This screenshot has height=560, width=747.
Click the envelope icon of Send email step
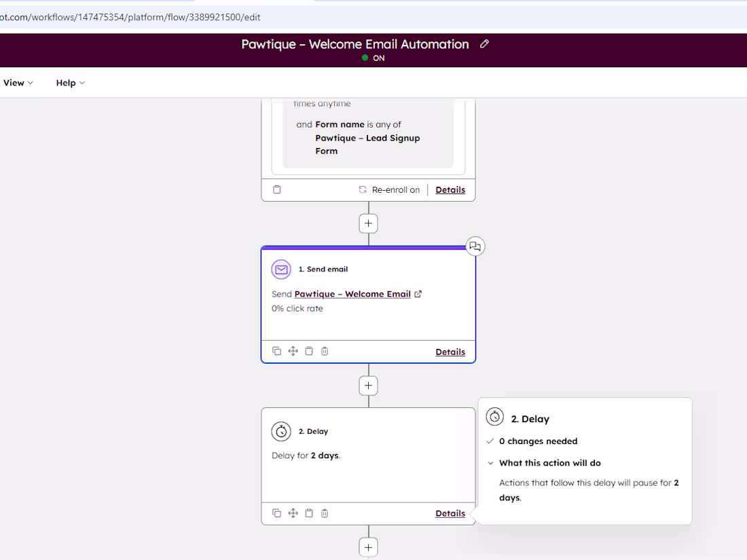pos(281,269)
